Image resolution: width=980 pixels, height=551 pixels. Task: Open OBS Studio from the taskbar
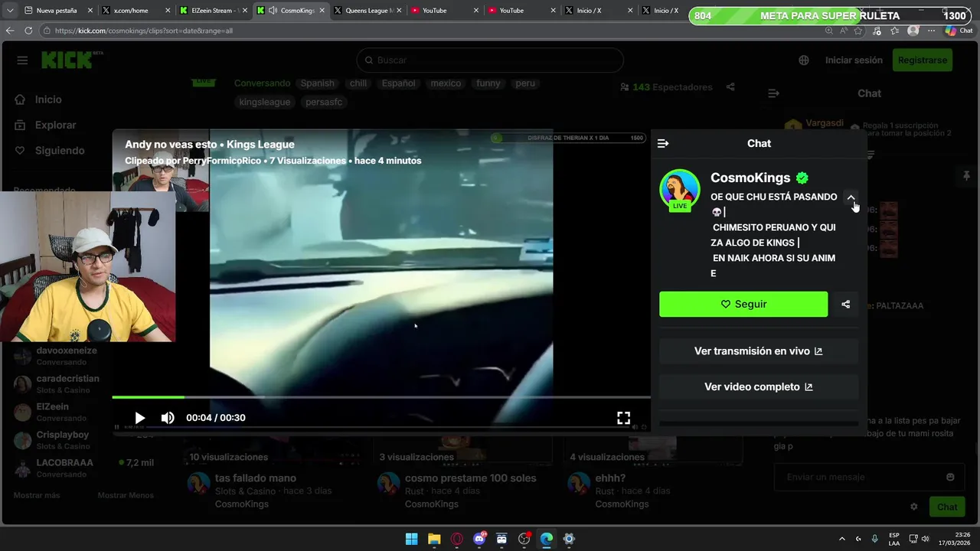click(524, 539)
